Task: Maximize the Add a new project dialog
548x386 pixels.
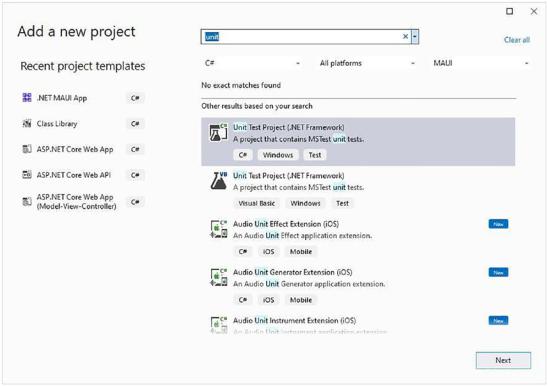Action: 510,11
